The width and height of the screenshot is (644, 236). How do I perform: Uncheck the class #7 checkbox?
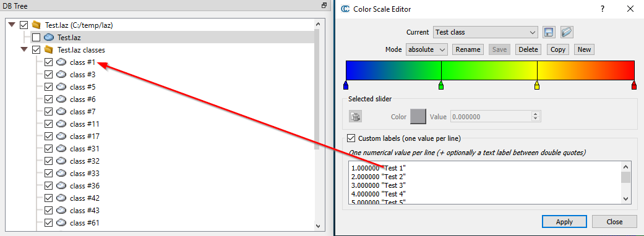(48, 111)
